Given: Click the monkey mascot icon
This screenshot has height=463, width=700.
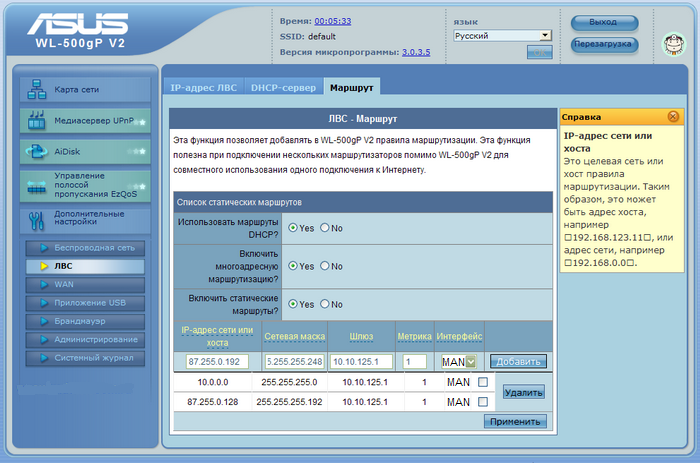Looking at the screenshot, I should pyautogui.click(x=674, y=44).
